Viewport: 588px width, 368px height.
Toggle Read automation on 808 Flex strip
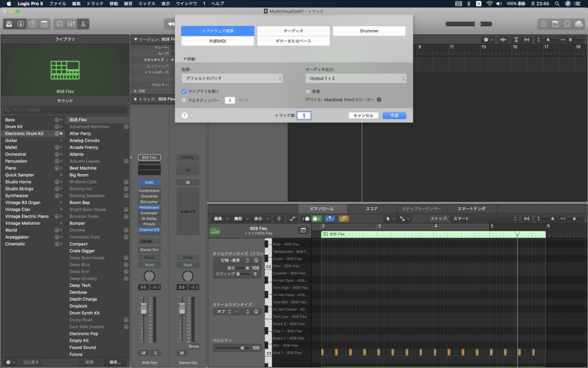click(149, 265)
